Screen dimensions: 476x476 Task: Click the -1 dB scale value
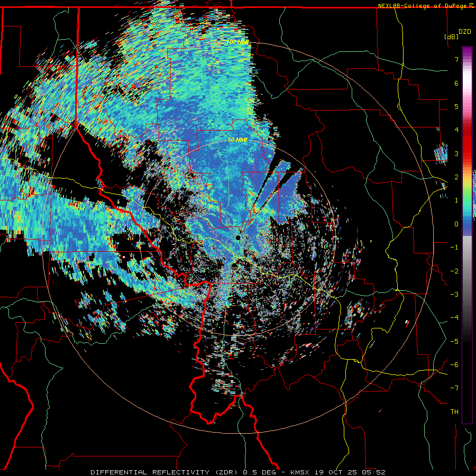click(x=454, y=248)
